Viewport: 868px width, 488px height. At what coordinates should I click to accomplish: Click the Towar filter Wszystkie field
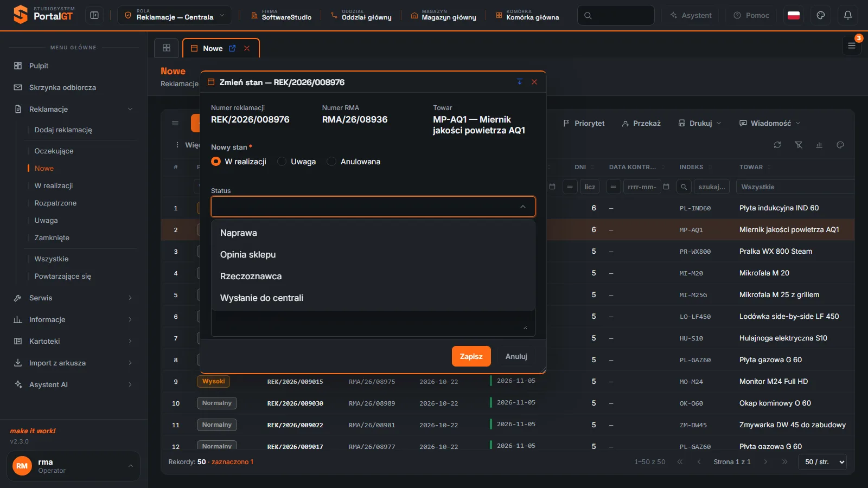(795, 187)
